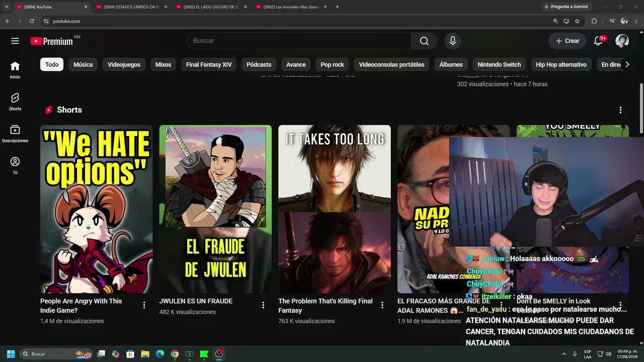Image resolution: width=644 pixels, height=362 pixels.
Task: Filter by Pop rock chip
Action: (x=333, y=64)
